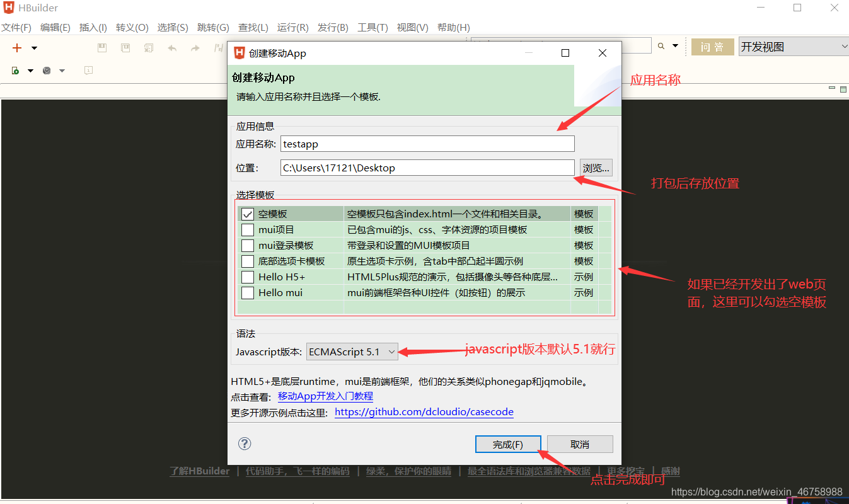Click the 了解HBuilder link at bottom

pos(200,471)
